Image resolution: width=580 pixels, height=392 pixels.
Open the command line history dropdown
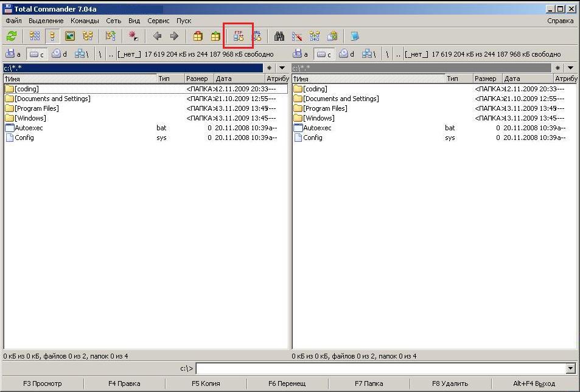(x=570, y=368)
